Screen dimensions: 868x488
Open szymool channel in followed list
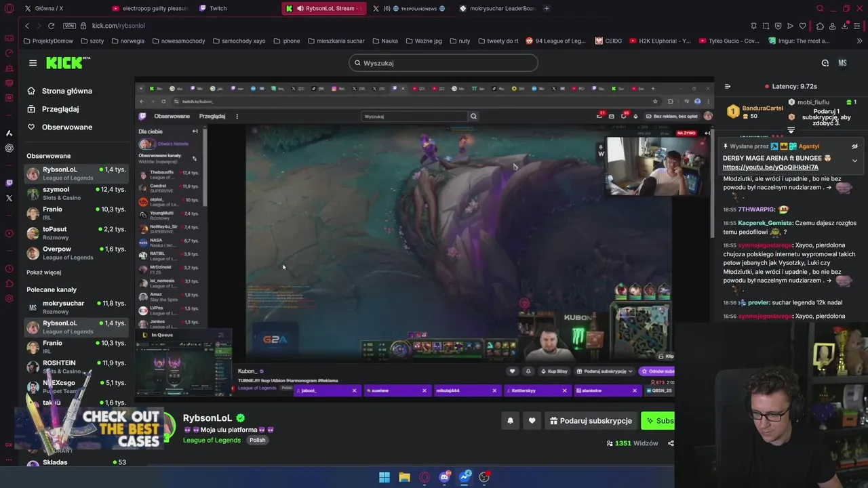pyautogui.click(x=76, y=193)
